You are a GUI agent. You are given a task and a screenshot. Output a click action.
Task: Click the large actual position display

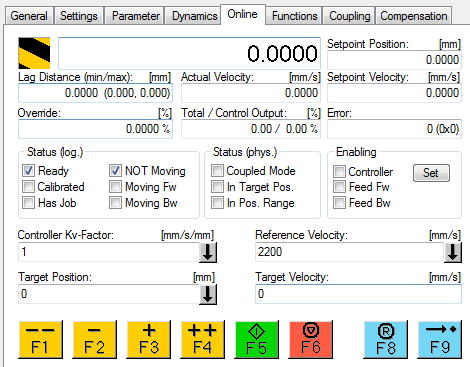tap(189, 53)
